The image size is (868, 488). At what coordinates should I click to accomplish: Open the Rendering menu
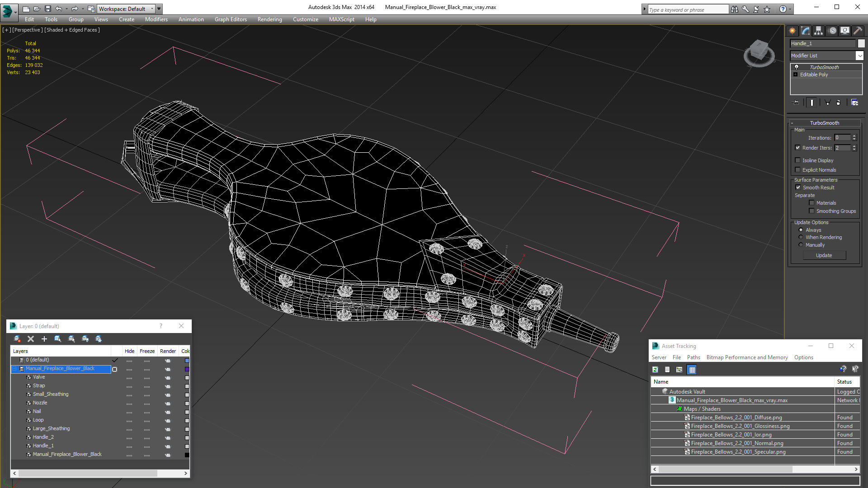pos(269,19)
